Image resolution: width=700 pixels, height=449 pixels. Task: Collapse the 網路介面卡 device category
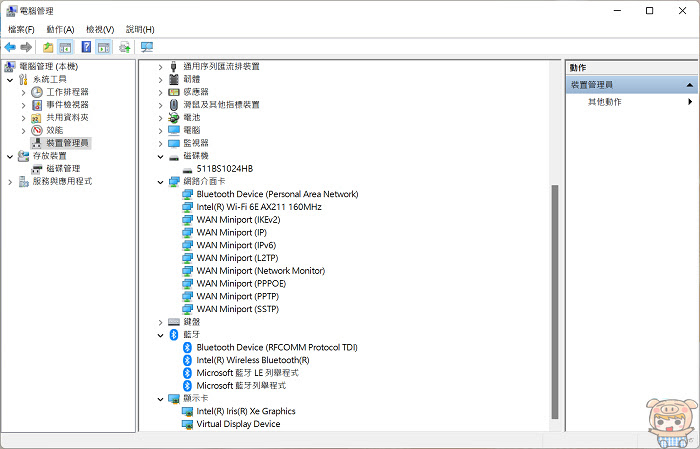click(160, 182)
